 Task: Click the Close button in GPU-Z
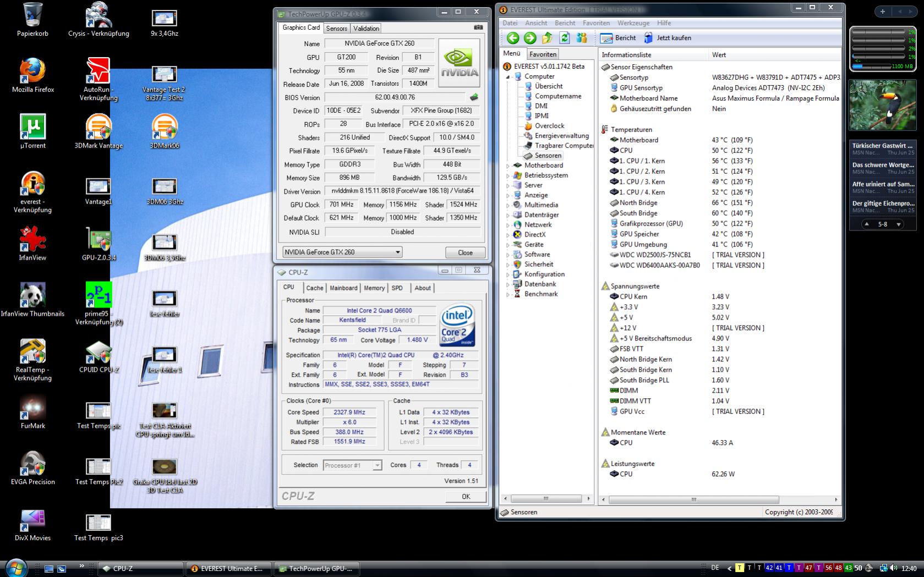point(465,252)
